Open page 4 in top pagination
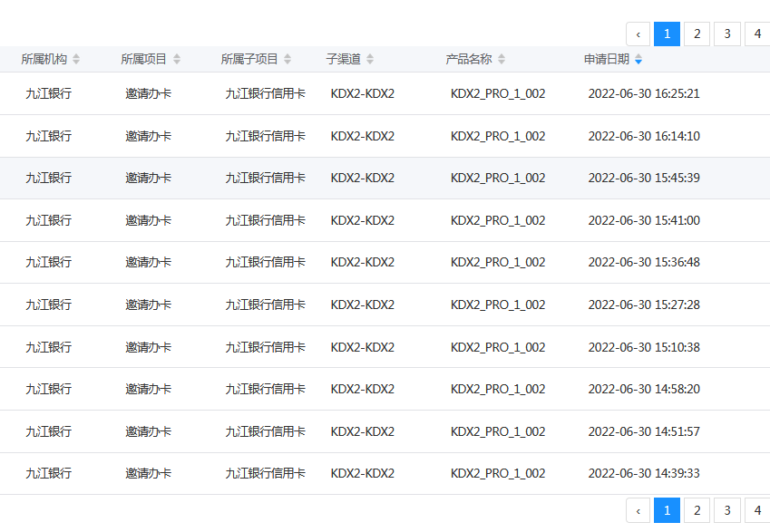770x532 pixels. [x=757, y=34]
